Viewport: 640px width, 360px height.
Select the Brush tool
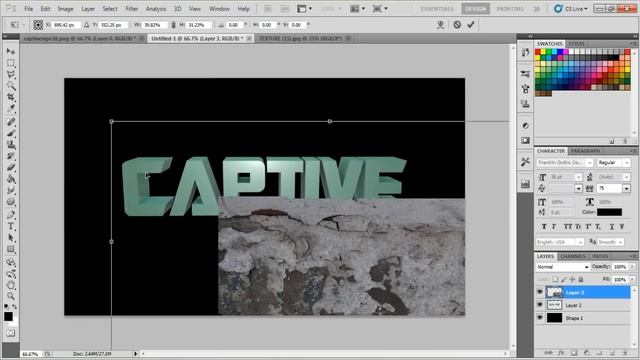[11, 133]
